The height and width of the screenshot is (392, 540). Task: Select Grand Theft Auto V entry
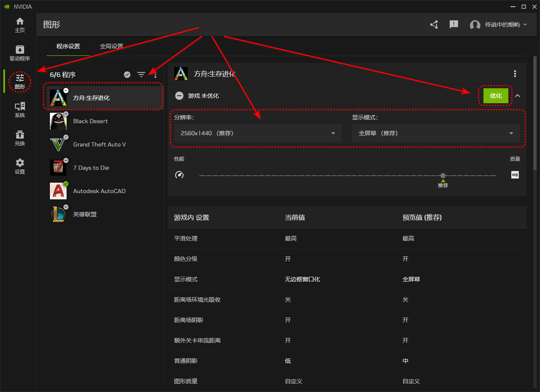(103, 144)
